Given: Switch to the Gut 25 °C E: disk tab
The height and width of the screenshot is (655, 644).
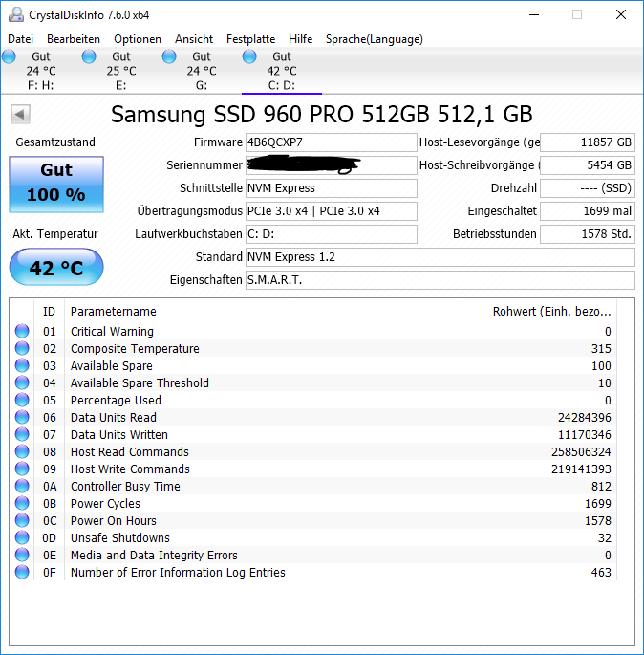Looking at the screenshot, I should point(121,71).
